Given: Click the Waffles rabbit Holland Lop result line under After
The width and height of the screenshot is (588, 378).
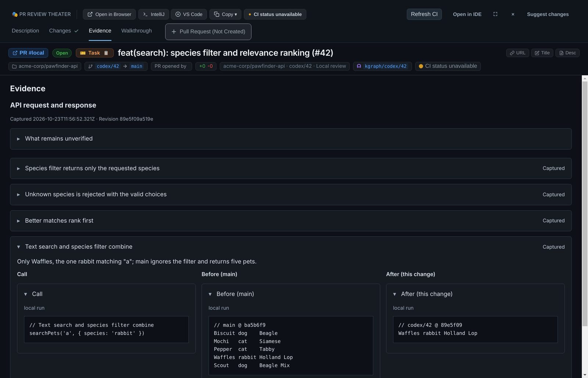Looking at the screenshot, I should point(438,333).
